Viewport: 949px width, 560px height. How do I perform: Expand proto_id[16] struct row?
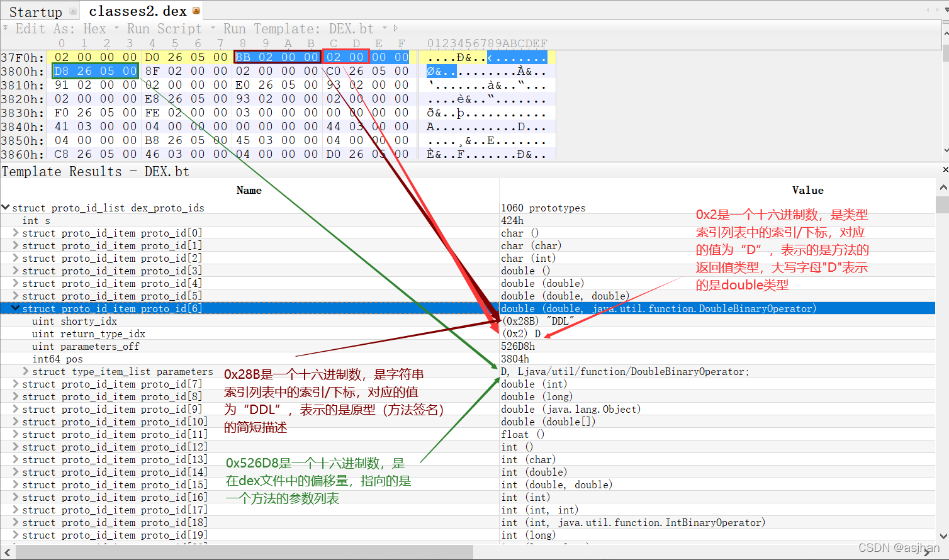pos(16,496)
